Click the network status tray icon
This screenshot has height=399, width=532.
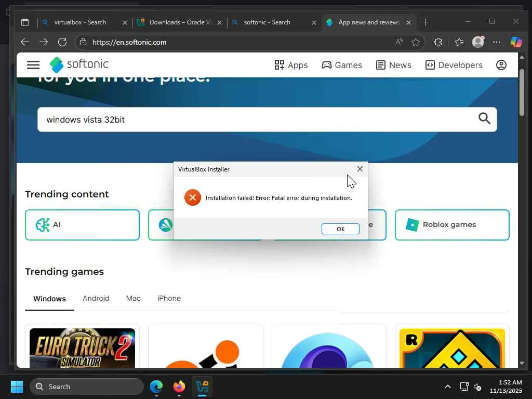click(464, 387)
